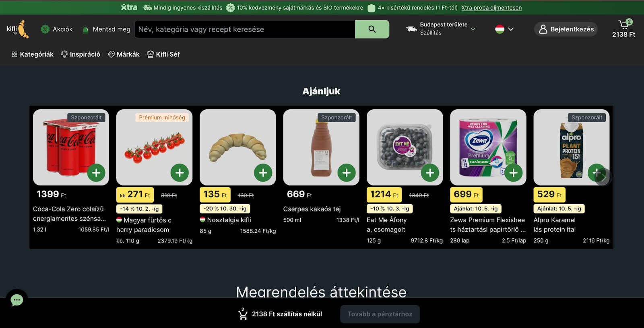Add Cserpes kakaós tej with plus icon
This screenshot has width=644, height=328.
click(x=347, y=173)
